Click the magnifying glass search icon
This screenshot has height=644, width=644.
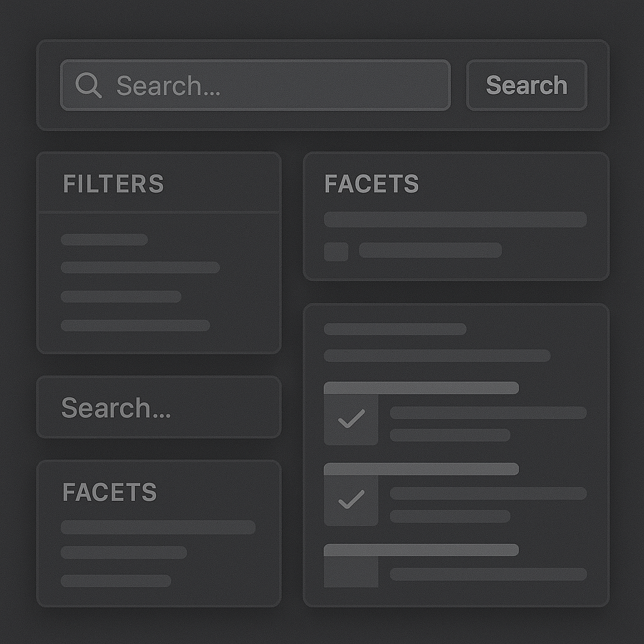point(88,85)
